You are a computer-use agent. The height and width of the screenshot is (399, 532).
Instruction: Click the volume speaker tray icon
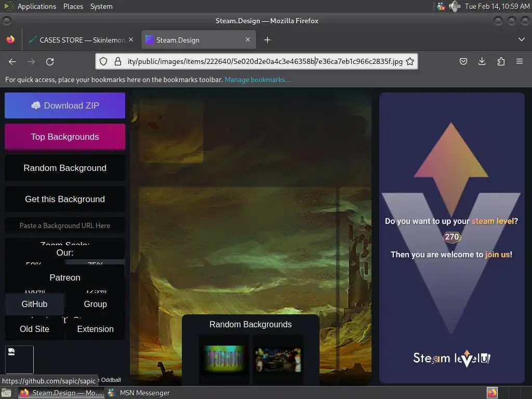pyautogui.click(x=454, y=6)
